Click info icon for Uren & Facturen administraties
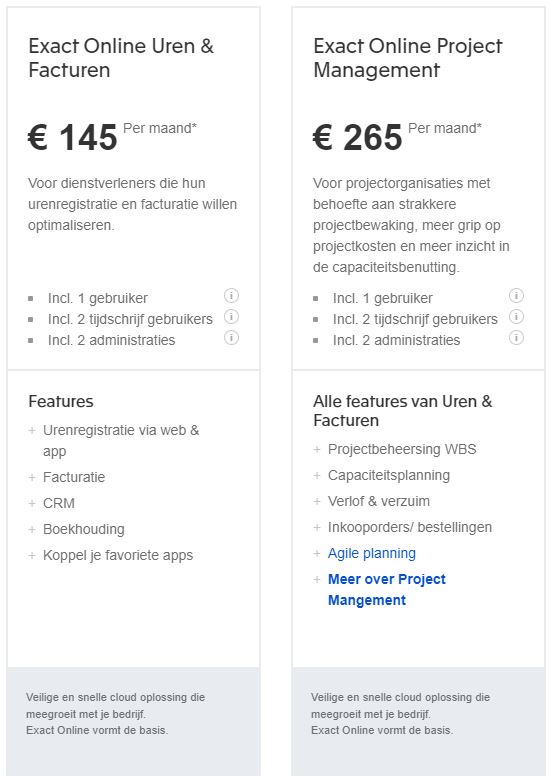 click(x=231, y=338)
